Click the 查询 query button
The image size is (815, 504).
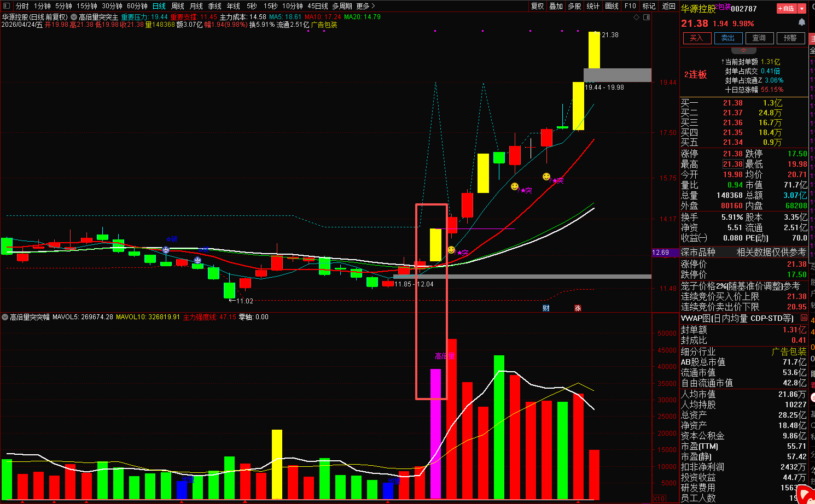759,38
